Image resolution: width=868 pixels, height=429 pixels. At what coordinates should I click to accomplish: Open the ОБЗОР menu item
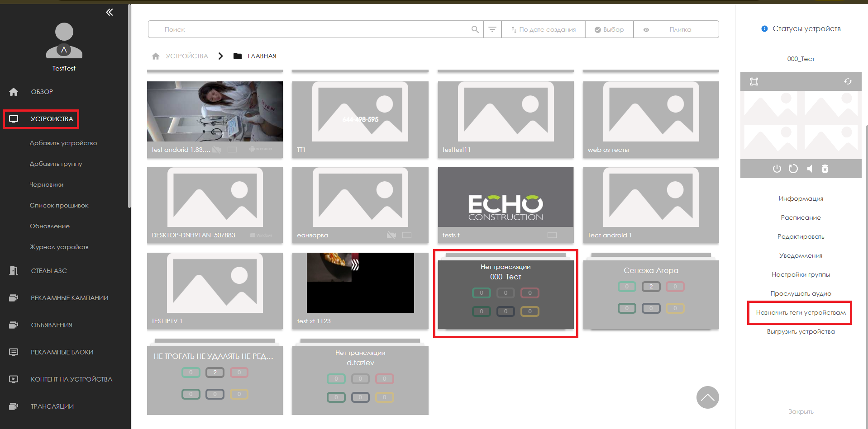(x=42, y=92)
